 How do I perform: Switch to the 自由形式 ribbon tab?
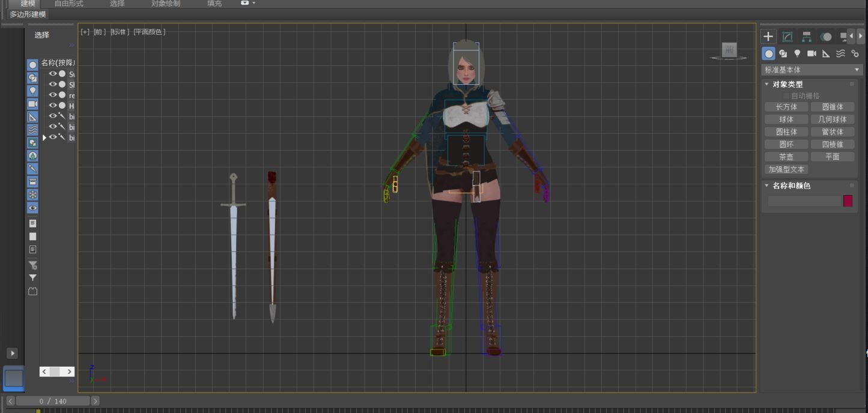[x=68, y=4]
